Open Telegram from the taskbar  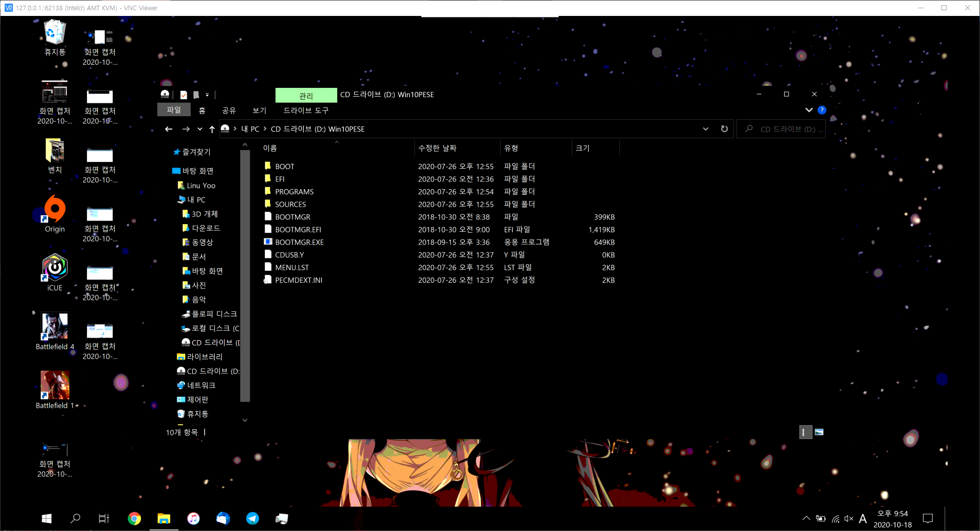(x=252, y=518)
